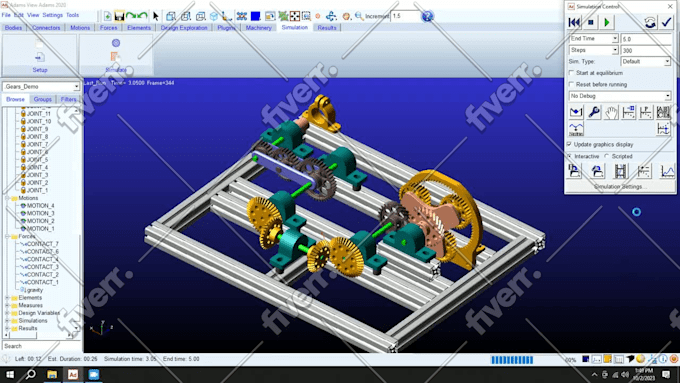
Task: Open Sim. Type Default dropdown
Action: point(646,62)
